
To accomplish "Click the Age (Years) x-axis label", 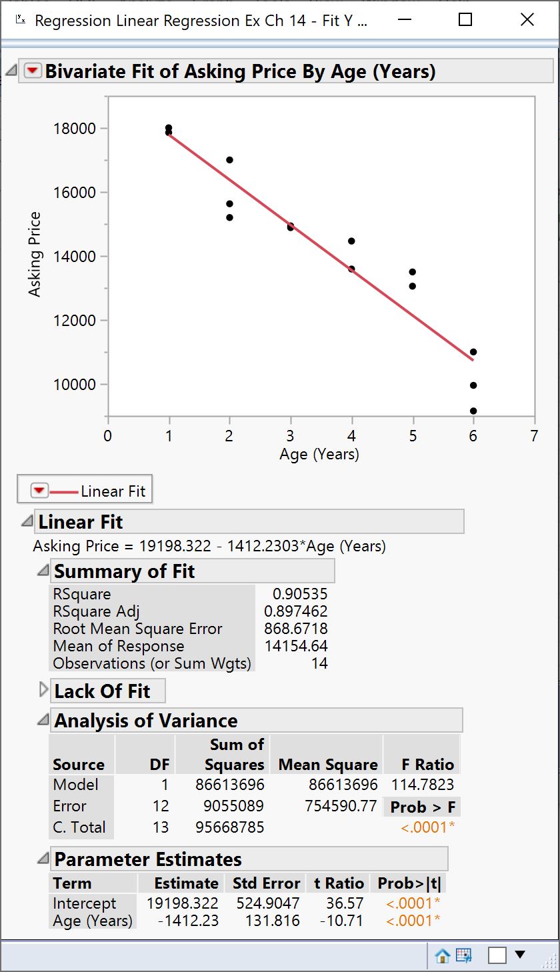I will [319, 455].
